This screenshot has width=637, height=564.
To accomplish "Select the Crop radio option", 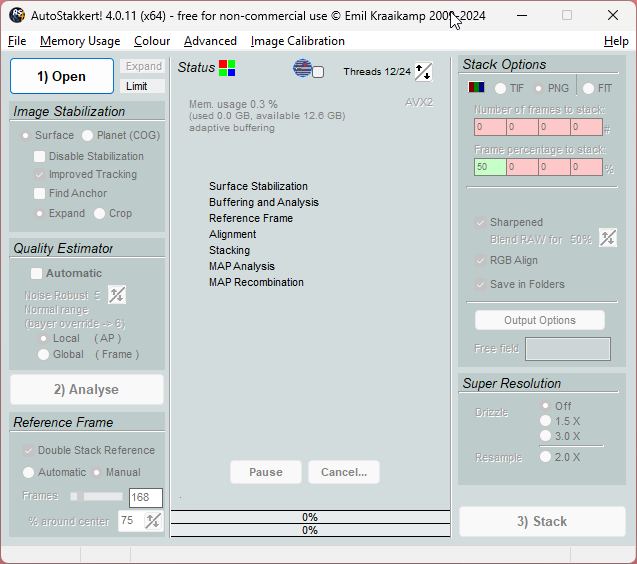I will click(x=100, y=213).
